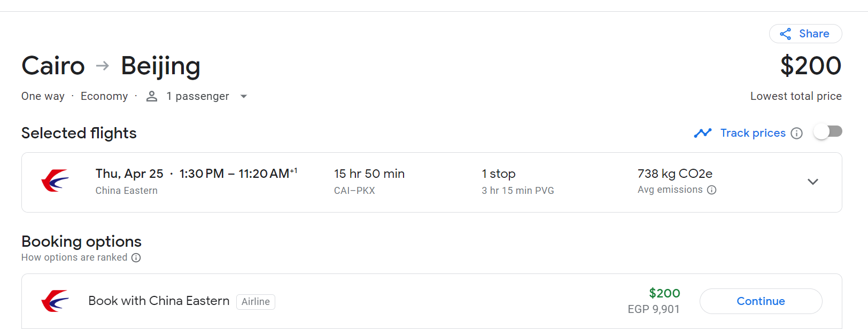Screen dimensions: 868x329
Task: Expand the selected flight details chevron
Action: [x=812, y=182]
